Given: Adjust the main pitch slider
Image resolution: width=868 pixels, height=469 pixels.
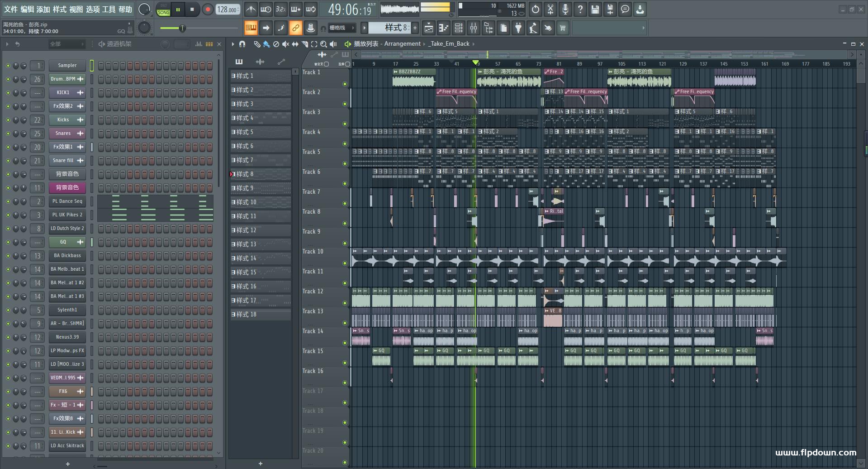Looking at the screenshot, I should 144,28.
